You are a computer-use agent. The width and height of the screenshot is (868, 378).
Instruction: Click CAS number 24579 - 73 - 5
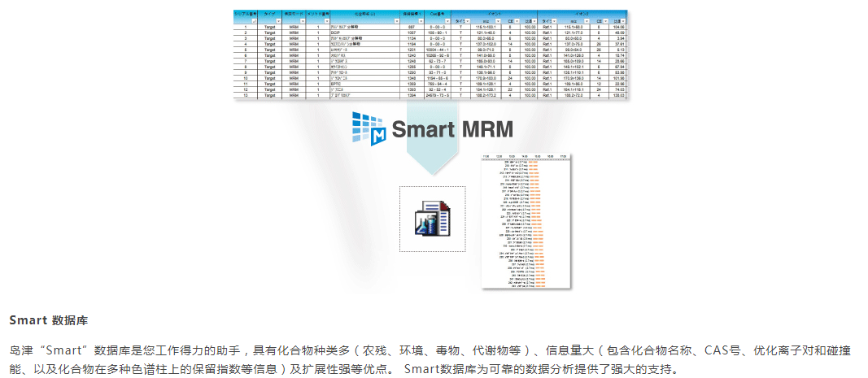click(x=439, y=95)
